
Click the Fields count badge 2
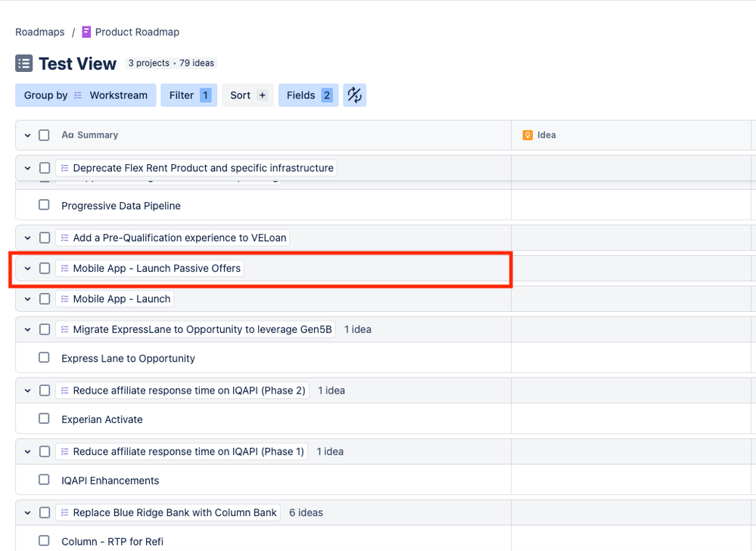click(327, 95)
